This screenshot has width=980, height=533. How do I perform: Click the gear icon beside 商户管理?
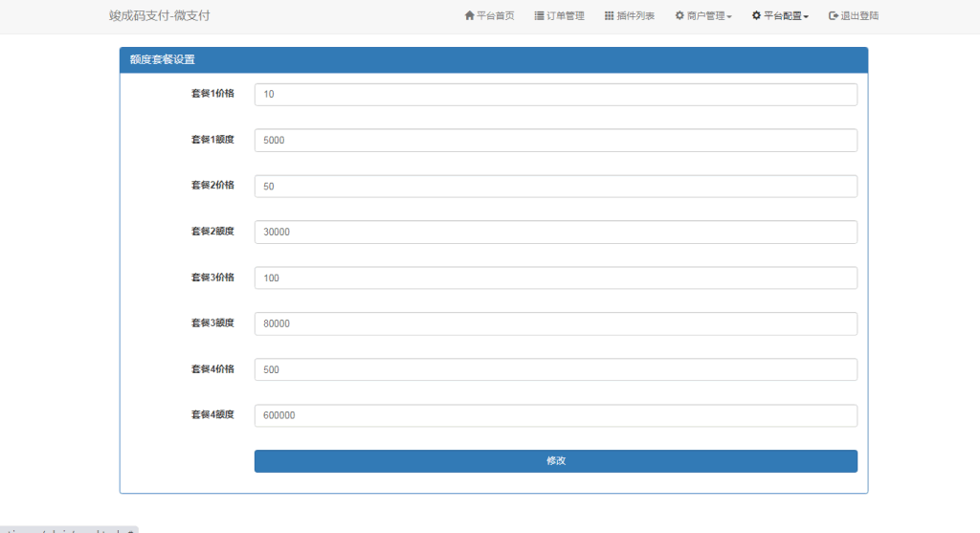679,16
